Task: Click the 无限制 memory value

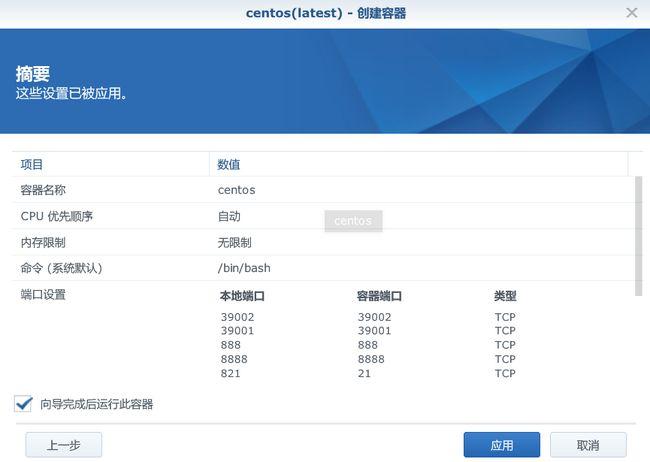Action: [235, 242]
